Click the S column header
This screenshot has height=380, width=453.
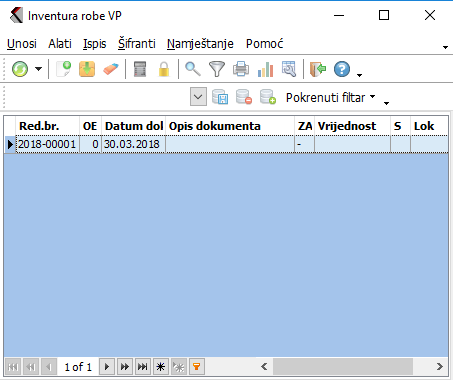tap(401, 126)
